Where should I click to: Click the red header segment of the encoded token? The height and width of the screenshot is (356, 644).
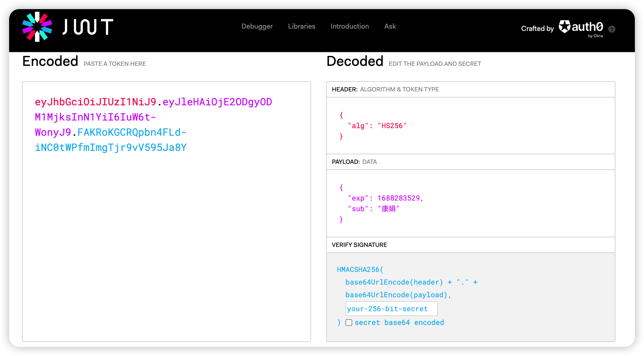(96, 102)
